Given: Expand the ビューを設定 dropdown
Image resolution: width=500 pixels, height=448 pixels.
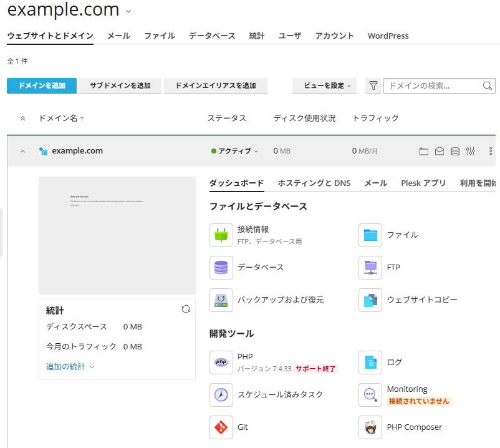Looking at the screenshot, I should click(x=324, y=86).
